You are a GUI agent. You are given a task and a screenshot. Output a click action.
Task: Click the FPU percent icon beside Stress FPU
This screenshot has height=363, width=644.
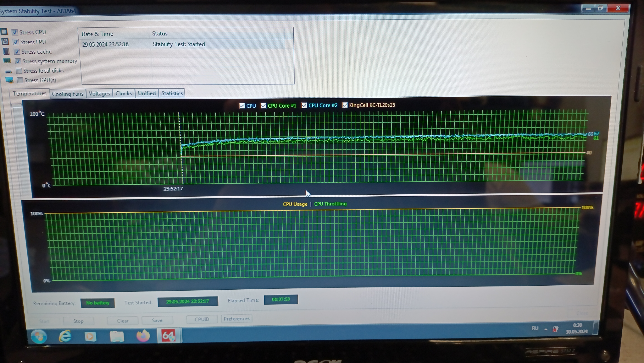pyautogui.click(x=5, y=41)
